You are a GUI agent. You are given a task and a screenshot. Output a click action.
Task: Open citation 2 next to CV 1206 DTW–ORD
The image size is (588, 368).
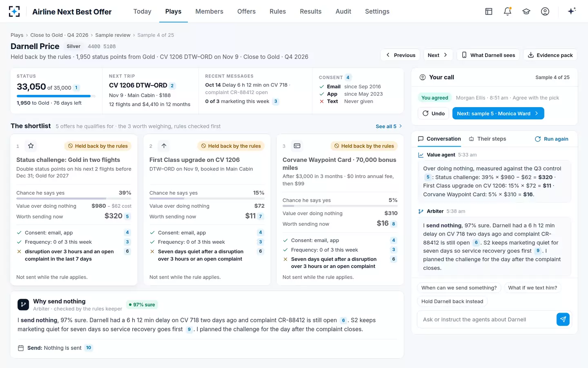tap(172, 86)
